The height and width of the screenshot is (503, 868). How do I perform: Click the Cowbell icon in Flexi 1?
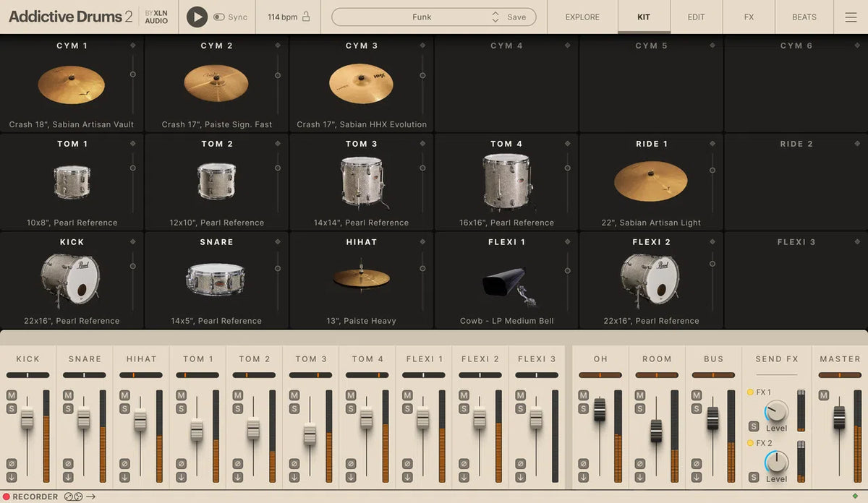click(506, 282)
